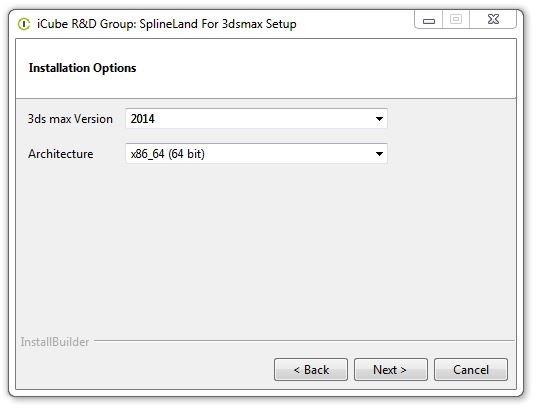Click the arrow beside the 2014 value
538x410 pixels.
tap(379, 119)
